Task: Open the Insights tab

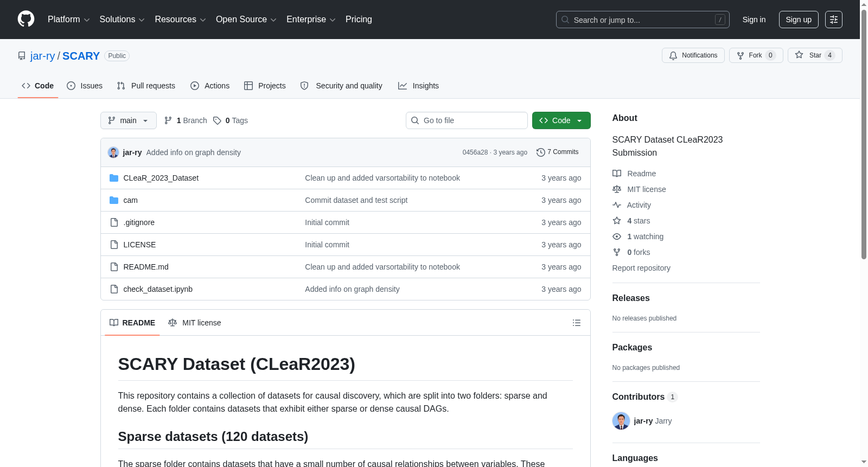Action: (x=418, y=86)
